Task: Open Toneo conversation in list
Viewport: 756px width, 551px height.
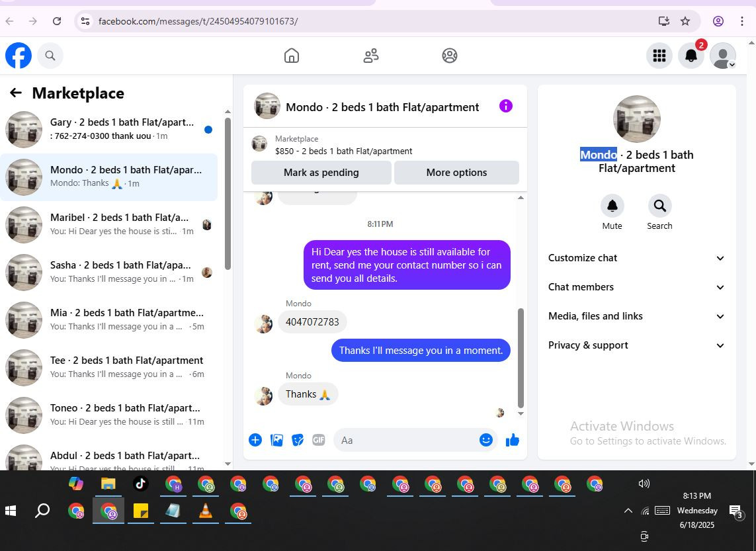Action: point(109,415)
